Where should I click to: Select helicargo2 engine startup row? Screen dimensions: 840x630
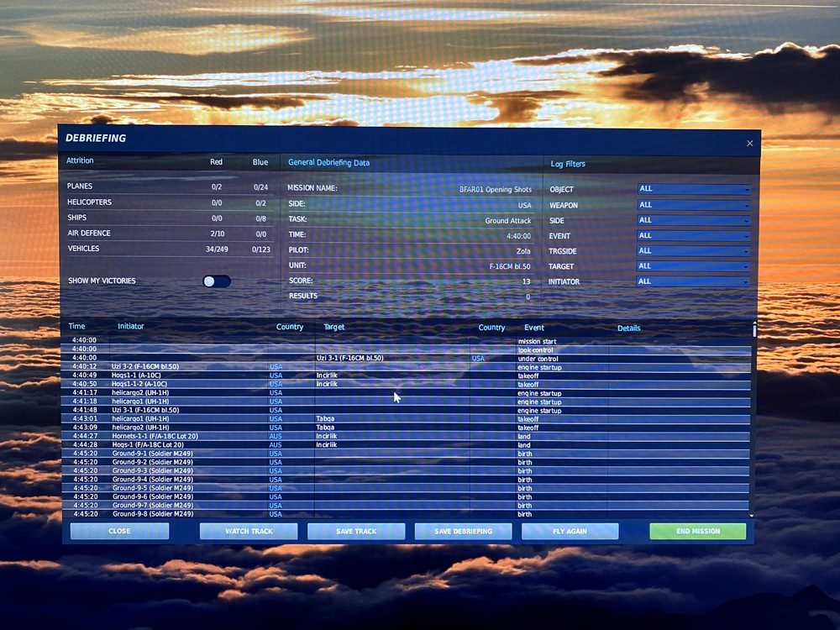click(x=407, y=392)
